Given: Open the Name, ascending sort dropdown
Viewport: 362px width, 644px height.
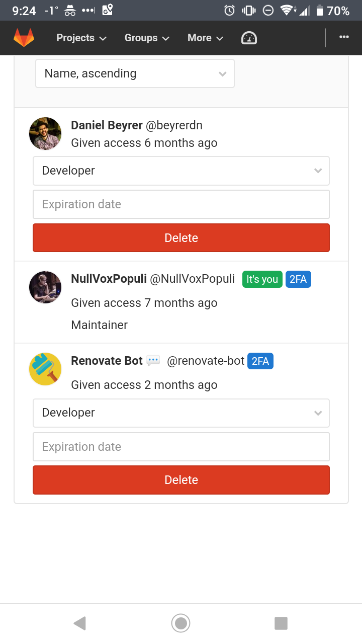Looking at the screenshot, I should (x=135, y=73).
